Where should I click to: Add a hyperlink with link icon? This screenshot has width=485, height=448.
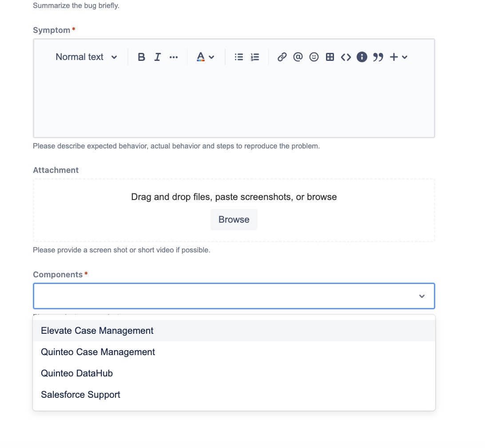tap(282, 57)
